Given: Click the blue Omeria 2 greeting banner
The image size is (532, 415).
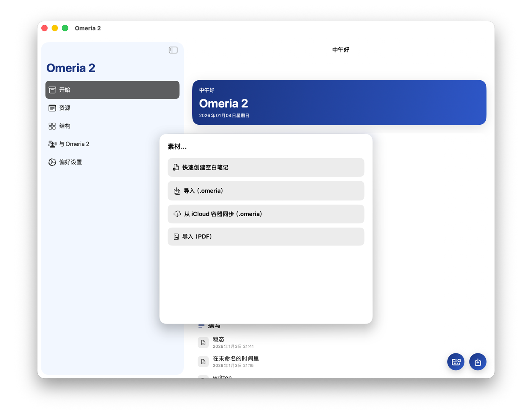Looking at the screenshot, I should 339,103.
